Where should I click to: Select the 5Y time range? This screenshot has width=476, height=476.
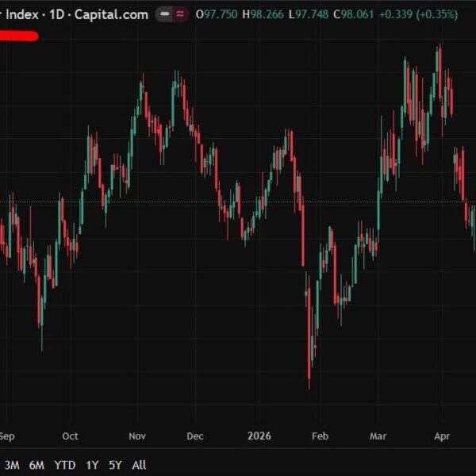tap(115, 465)
